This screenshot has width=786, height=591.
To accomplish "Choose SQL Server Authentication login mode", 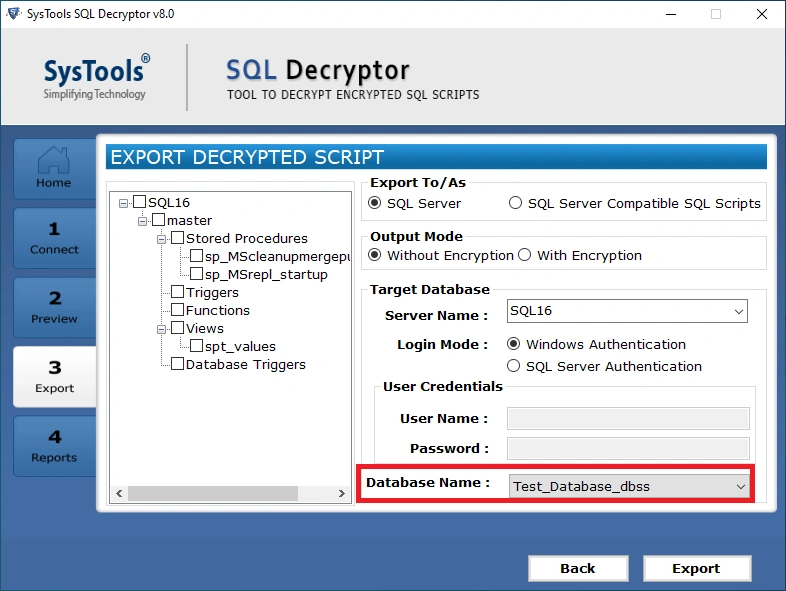I will coord(513,366).
